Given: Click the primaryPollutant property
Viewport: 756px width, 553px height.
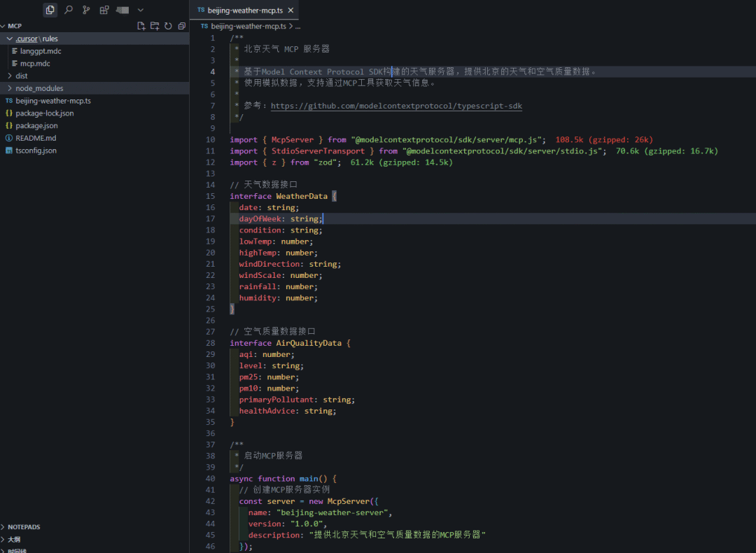Looking at the screenshot, I should point(276,400).
